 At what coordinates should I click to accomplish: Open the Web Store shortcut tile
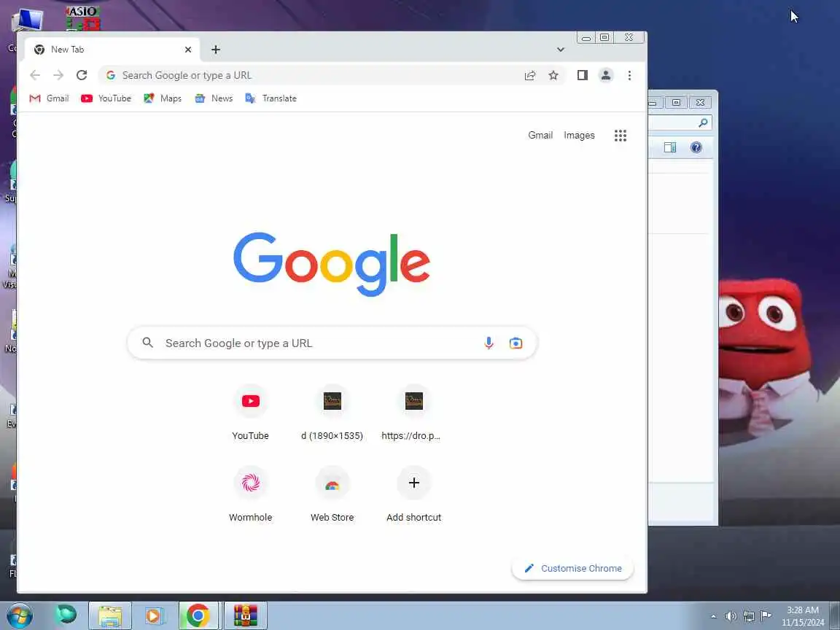[332, 494]
